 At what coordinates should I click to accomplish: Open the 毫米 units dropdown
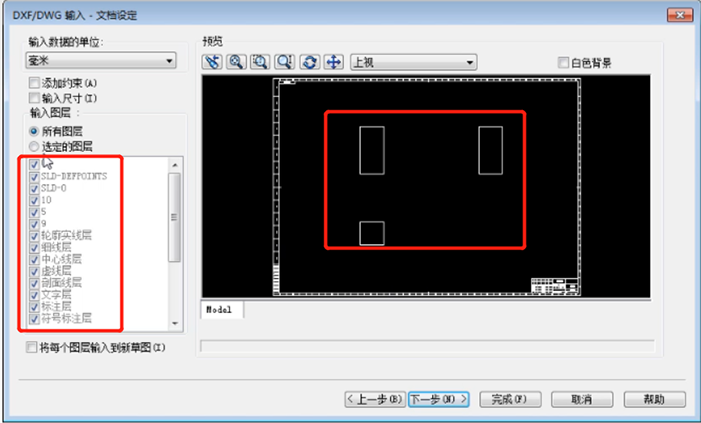click(100, 62)
